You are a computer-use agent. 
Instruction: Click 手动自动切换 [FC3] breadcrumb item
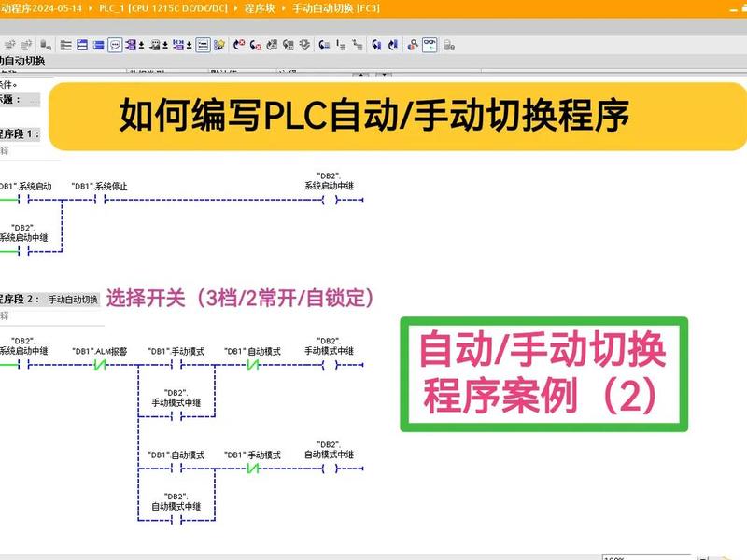pyautogui.click(x=336, y=8)
